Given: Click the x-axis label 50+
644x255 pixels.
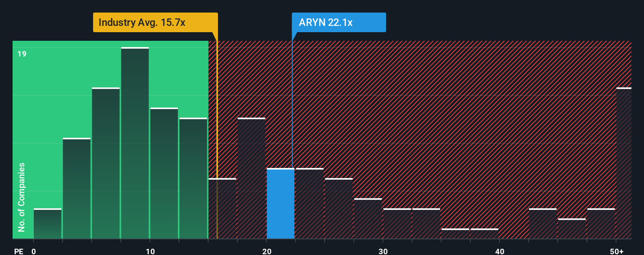Looking at the screenshot, I should 617,251.
